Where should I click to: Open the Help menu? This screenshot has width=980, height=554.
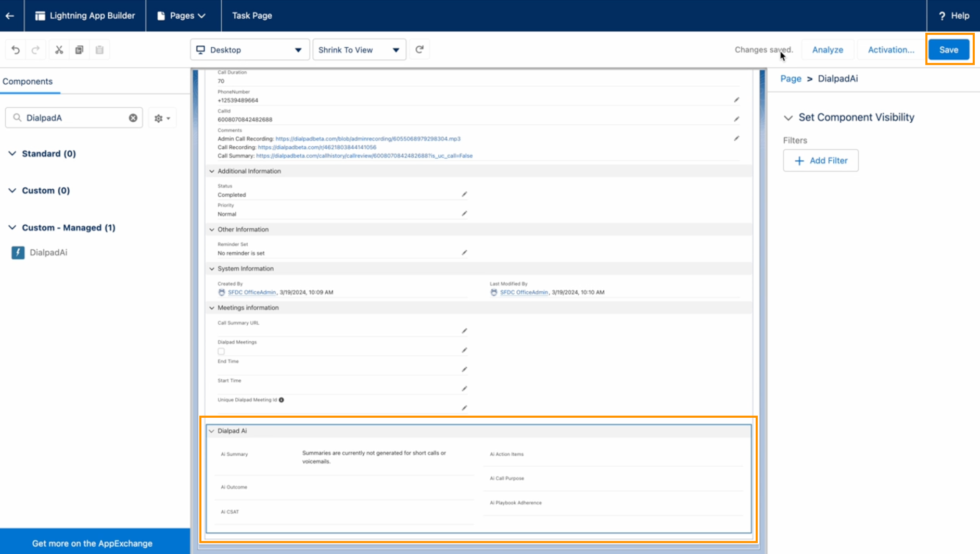coord(953,16)
